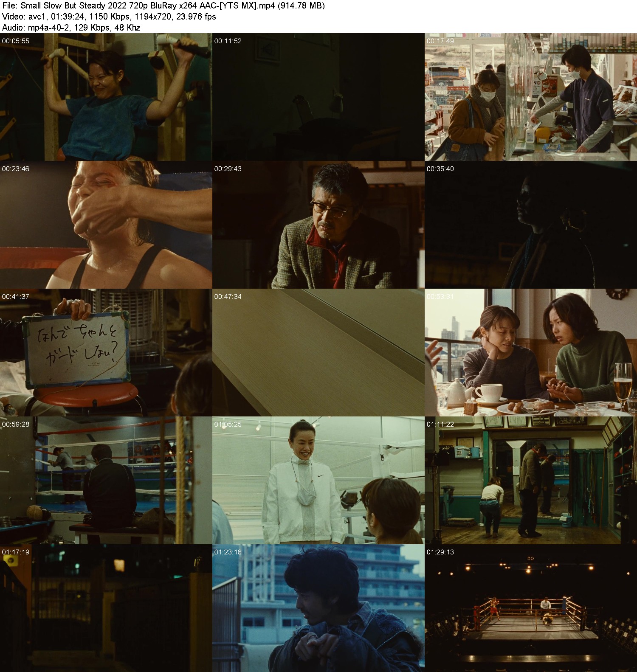Open the whiteboard thumbnail at 00:41:37
Viewport: 637px width, 672px height.
tap(106, 352)
